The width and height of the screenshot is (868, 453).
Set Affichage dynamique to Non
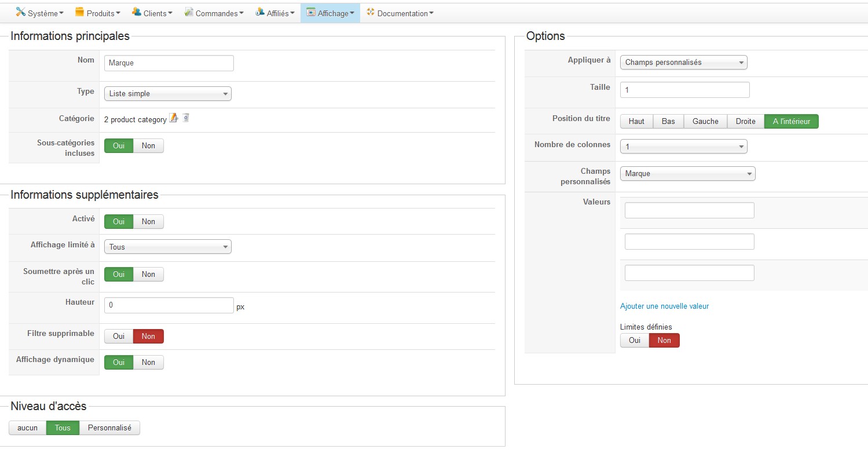point(148,362)
